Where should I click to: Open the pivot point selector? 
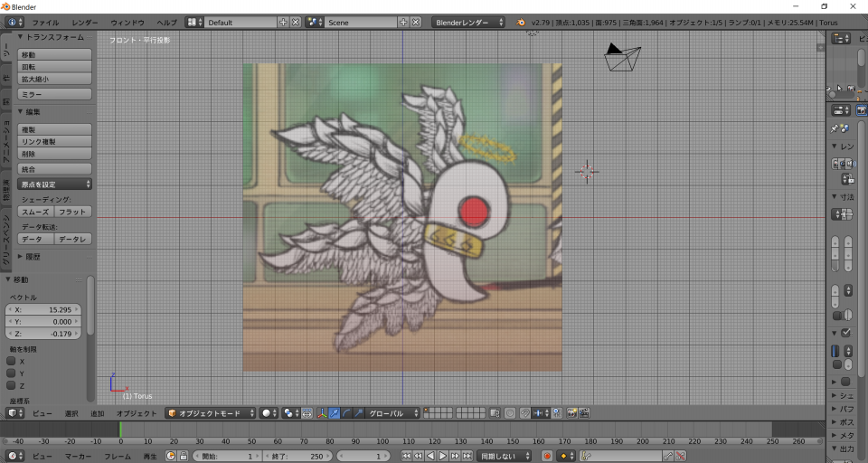click(x=290, y=413)
